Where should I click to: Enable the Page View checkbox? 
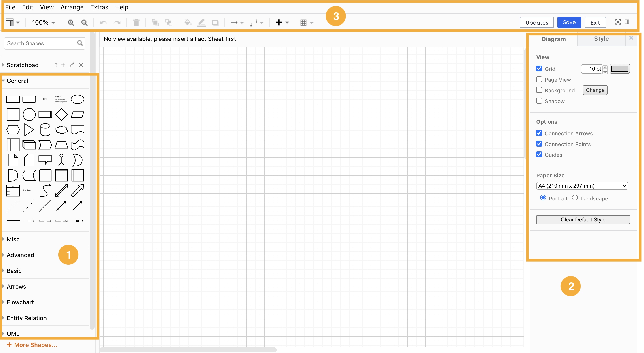click(539, 79)
